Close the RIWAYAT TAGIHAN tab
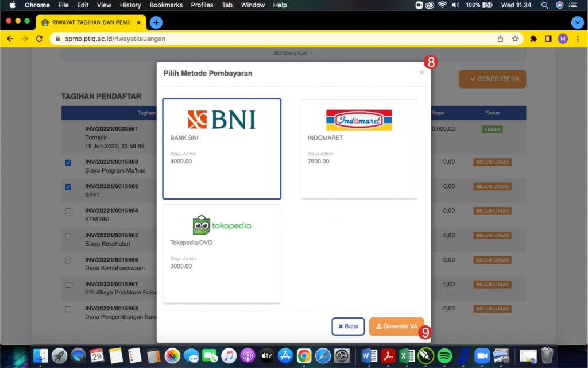 point(138,22)
